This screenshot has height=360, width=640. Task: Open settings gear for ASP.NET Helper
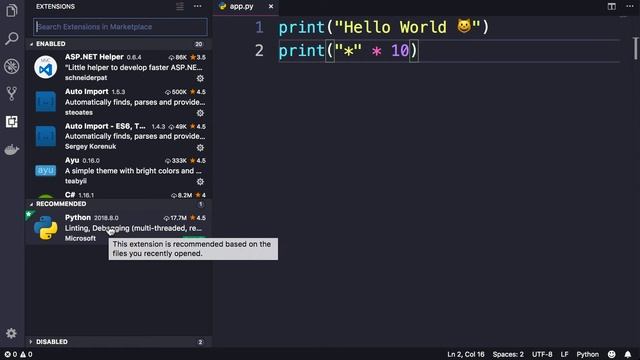tap(200, 78)
